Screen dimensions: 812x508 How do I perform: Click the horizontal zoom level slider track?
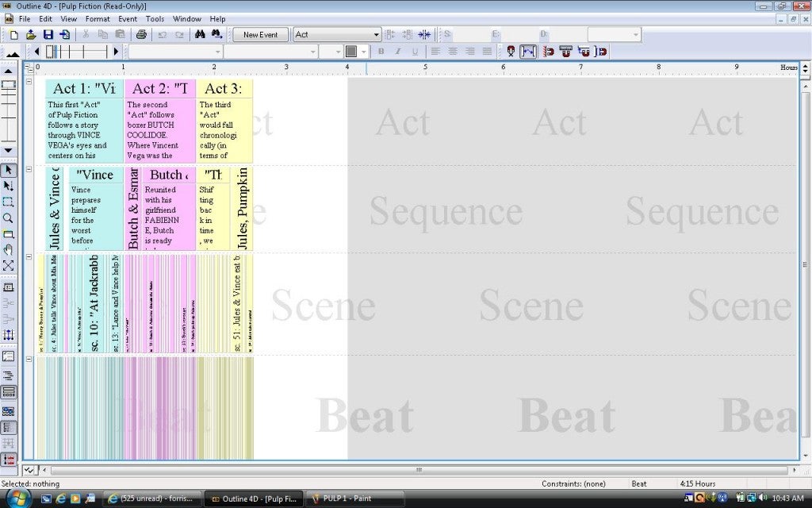76,52
